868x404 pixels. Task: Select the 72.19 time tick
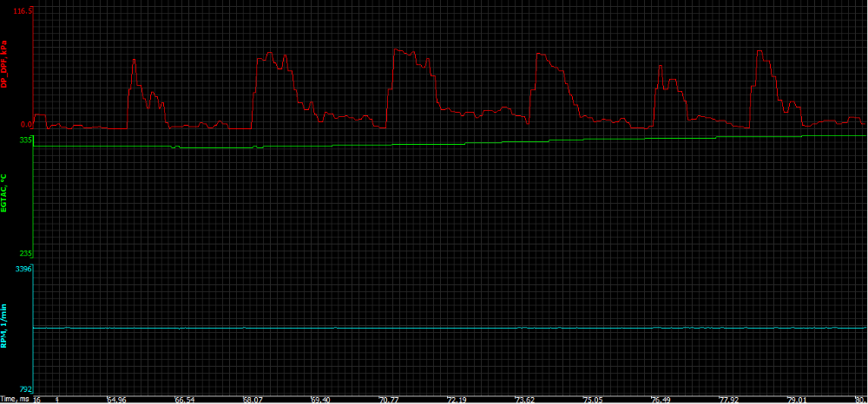[x=457, y=400]
